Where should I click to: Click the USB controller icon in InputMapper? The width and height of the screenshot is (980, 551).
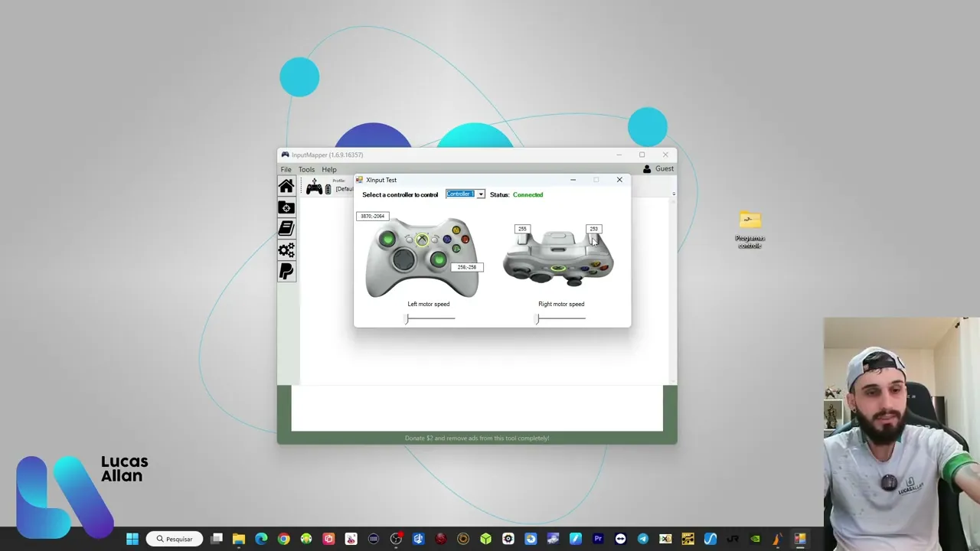point(314,187)
